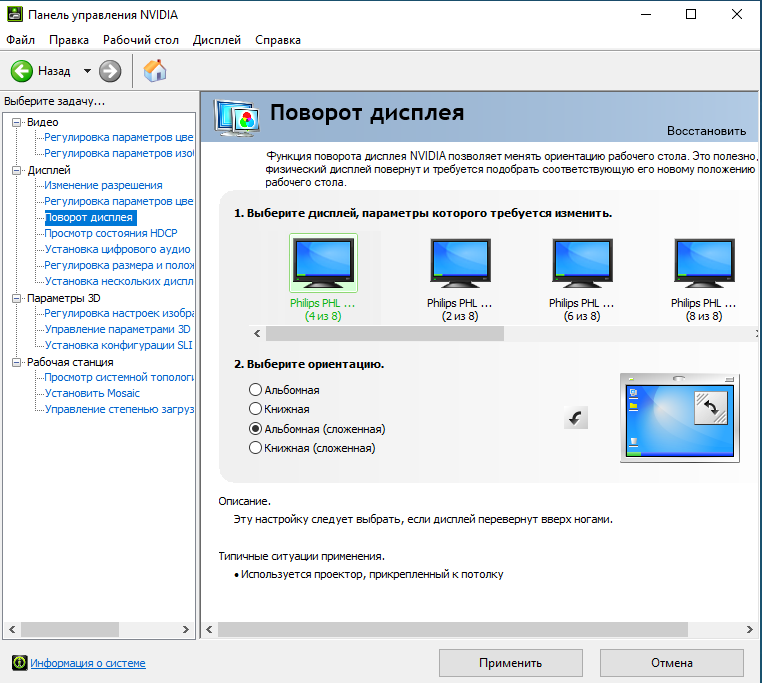Open Регулировка настроек изображения under Параметры 3D

(119, 313)
